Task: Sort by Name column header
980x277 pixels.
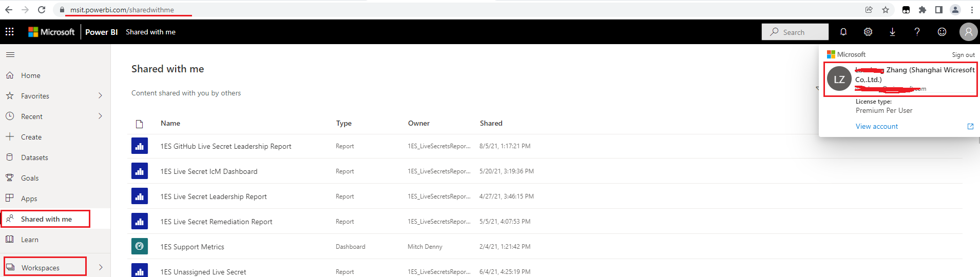Action: (x=170, y=123)
